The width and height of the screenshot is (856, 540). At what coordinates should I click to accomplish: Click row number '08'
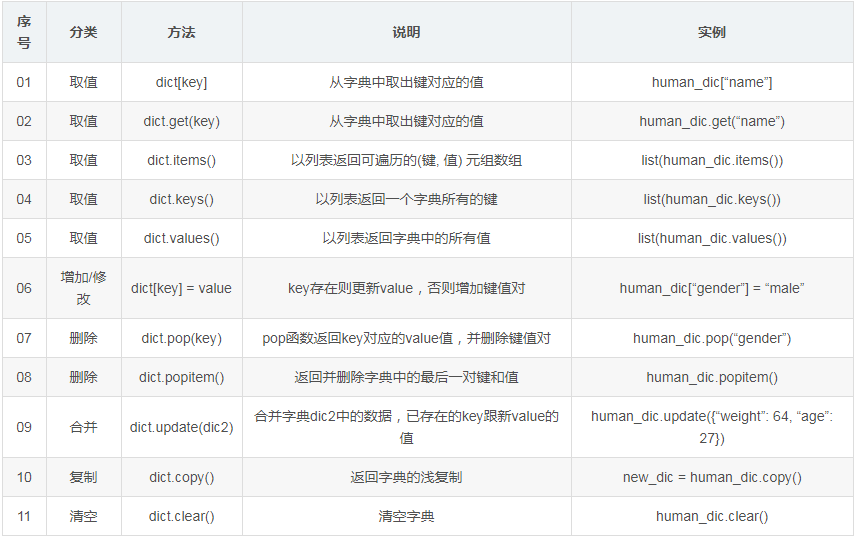click(24, 377)
